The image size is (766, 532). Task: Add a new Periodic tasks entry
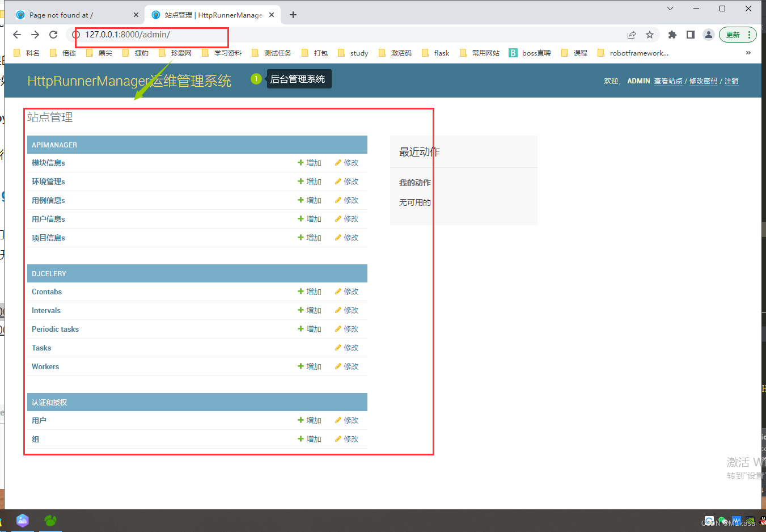click(310, 329)
